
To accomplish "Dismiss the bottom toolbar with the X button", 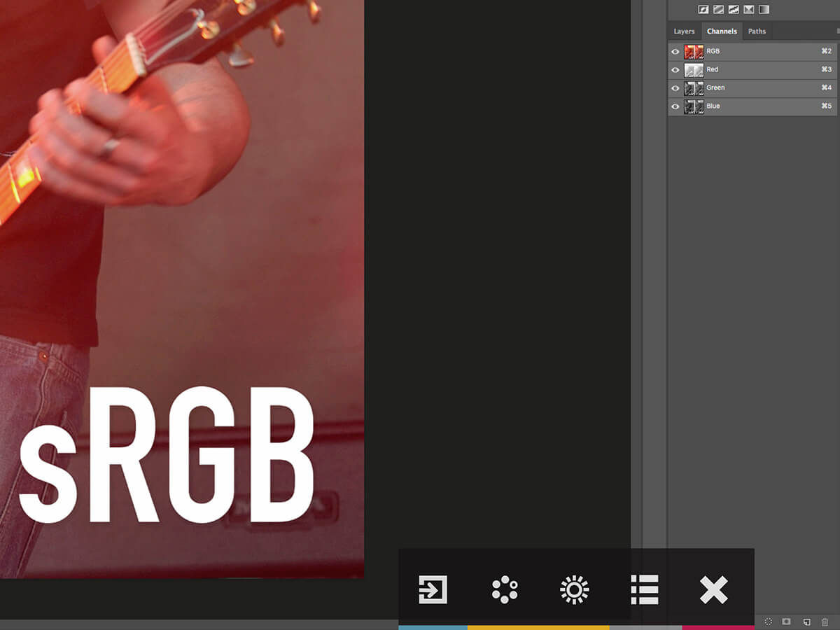I will (713, 589).
